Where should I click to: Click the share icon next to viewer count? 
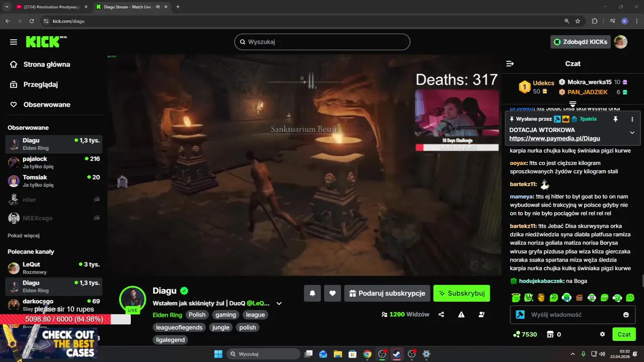click(x=441, y=314)
